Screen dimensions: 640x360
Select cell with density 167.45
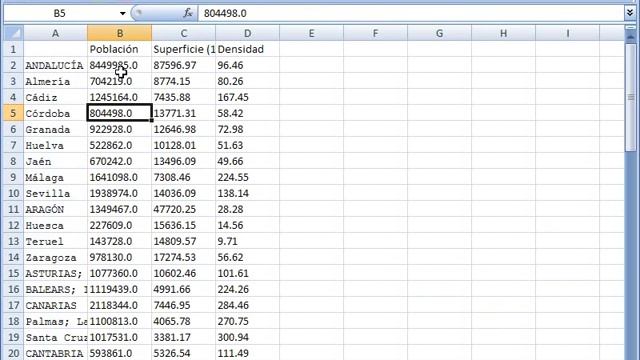247,97
